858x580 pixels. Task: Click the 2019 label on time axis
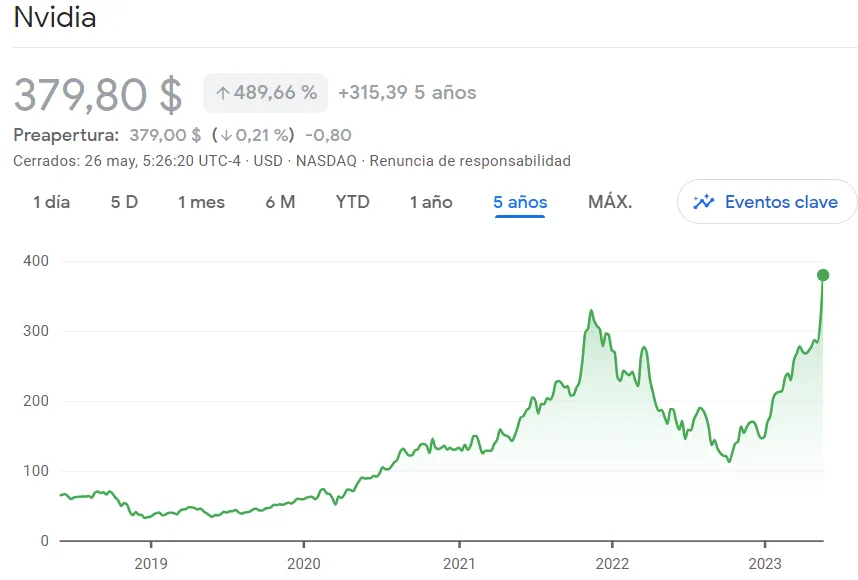(x=151, y=562)
